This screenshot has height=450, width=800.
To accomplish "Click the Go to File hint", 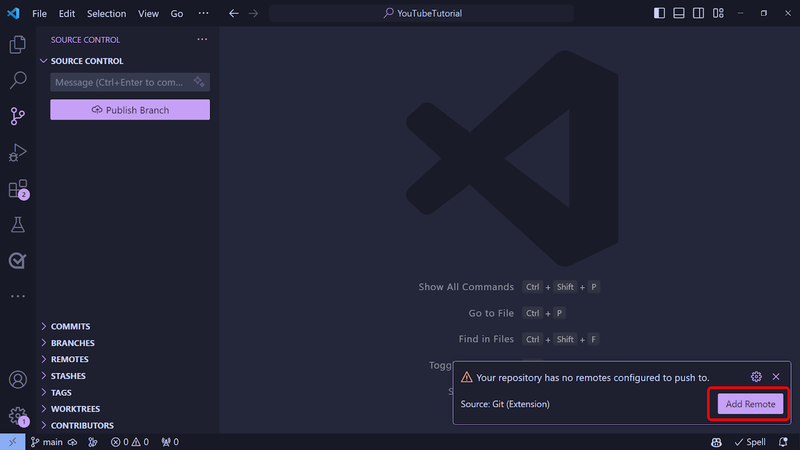I will (491, 313).
